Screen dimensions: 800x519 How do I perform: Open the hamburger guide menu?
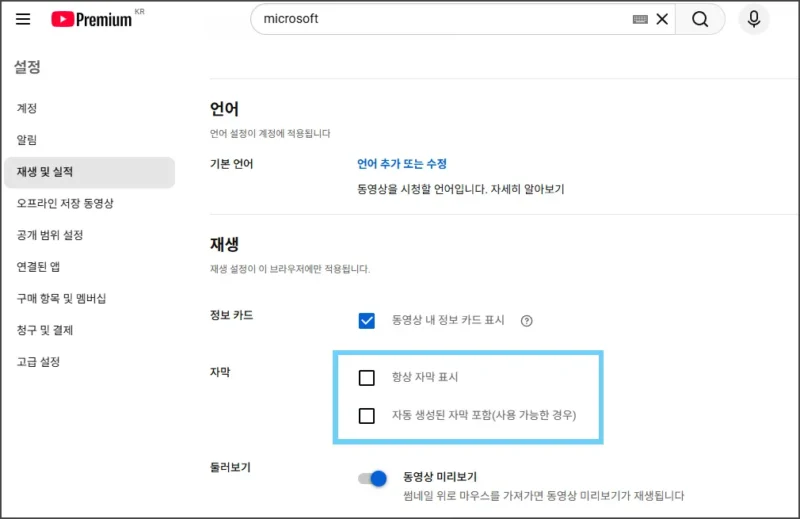click(x=23, y=19)
